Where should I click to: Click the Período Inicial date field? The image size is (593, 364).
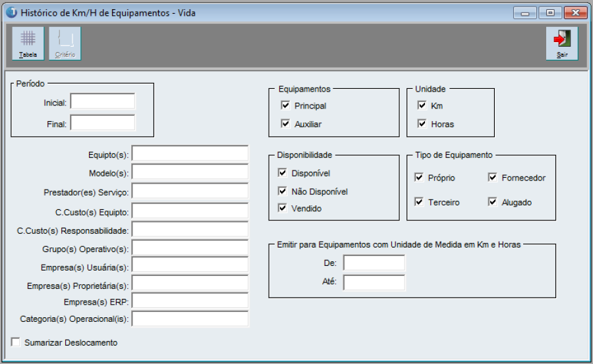[x=102, y=101]
